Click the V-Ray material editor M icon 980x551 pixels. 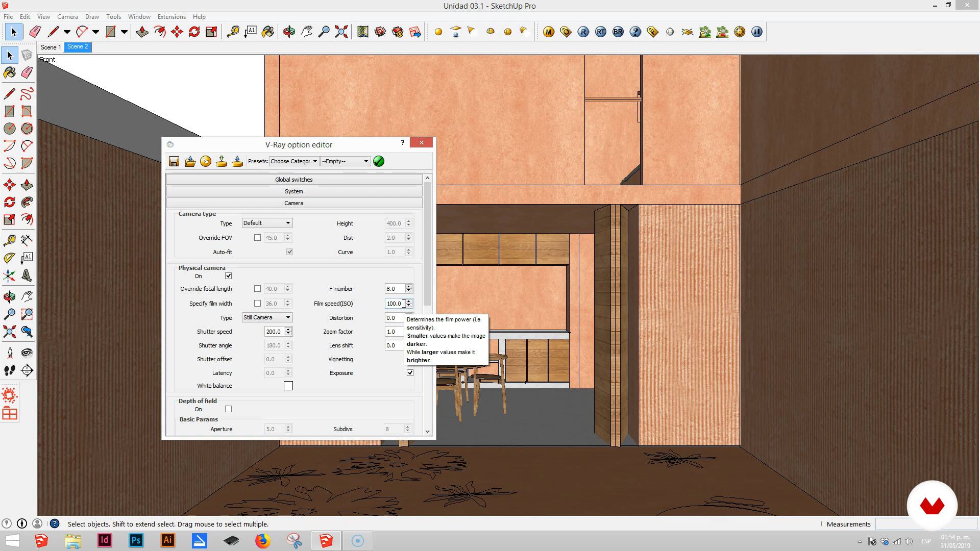[x=549, y=32]
